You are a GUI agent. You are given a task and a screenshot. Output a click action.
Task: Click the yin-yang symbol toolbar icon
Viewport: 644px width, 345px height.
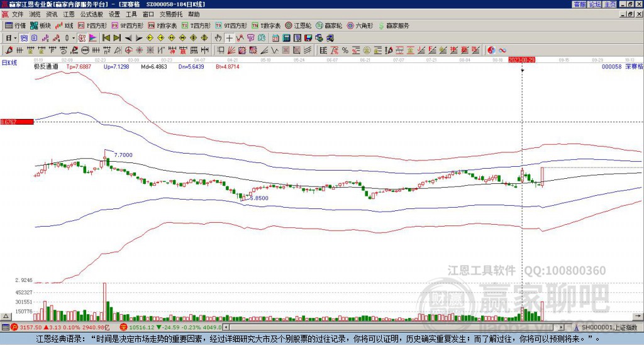491,50
